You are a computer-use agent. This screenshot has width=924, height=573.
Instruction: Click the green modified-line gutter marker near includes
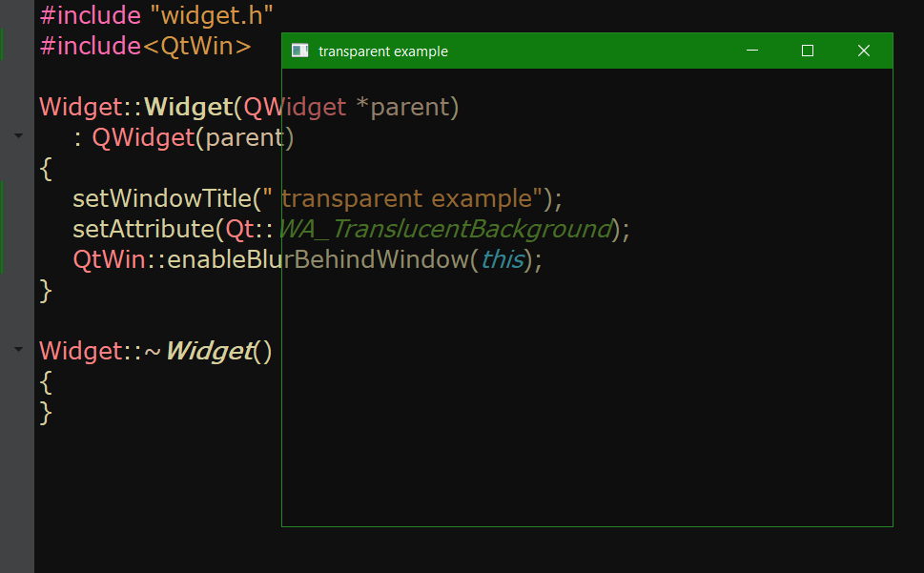click(3, 45)
